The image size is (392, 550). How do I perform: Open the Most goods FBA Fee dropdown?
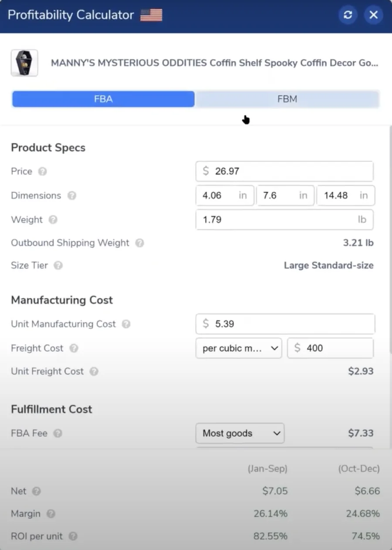[x=240, y=433]
